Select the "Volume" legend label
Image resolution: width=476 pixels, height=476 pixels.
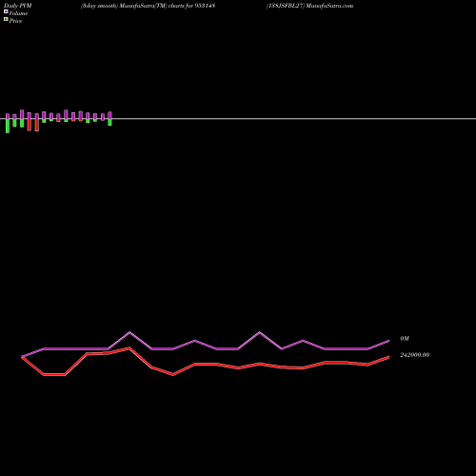coord(18,13)
